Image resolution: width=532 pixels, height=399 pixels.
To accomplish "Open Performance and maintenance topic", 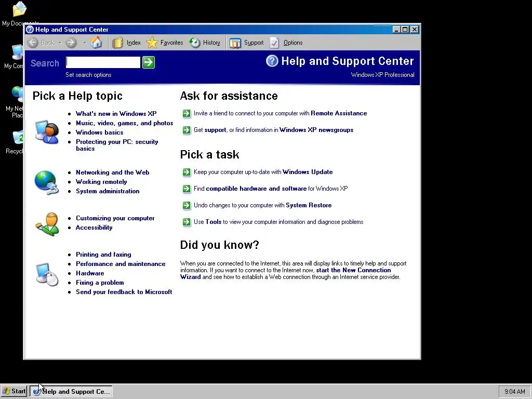I will coord(121,263).
